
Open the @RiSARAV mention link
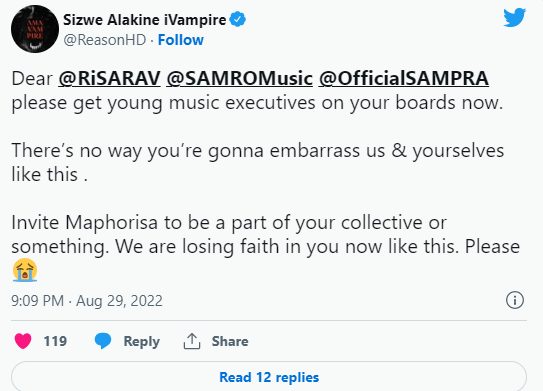[109, 78]
